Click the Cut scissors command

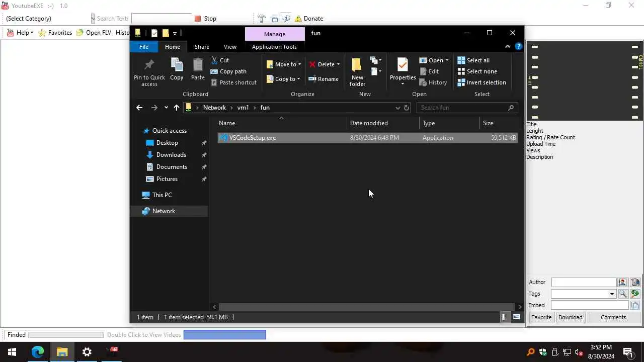[x=220, y=60]
